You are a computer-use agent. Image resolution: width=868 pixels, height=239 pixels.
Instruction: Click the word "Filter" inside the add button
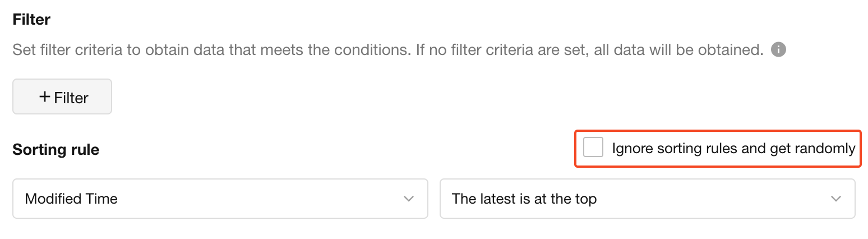click(71, 98)
